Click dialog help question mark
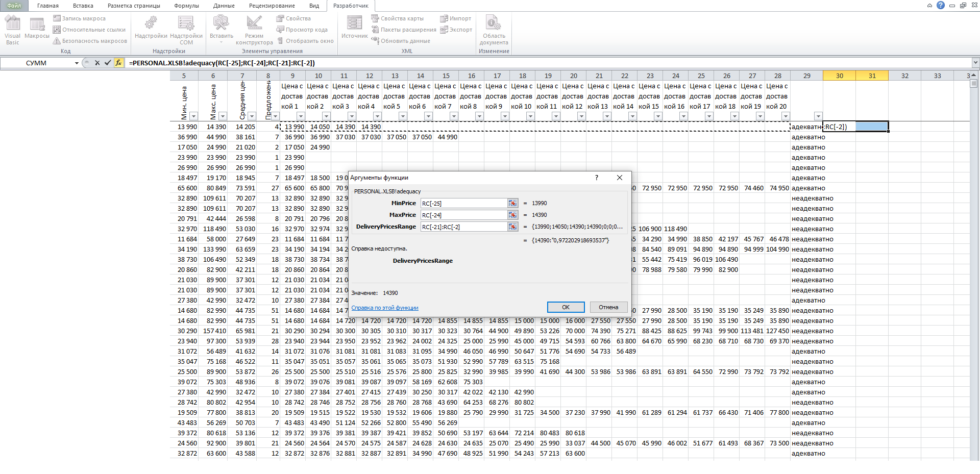Image resolution: width=980 pixels, height=474 pixels. click(x=596, y=178)
